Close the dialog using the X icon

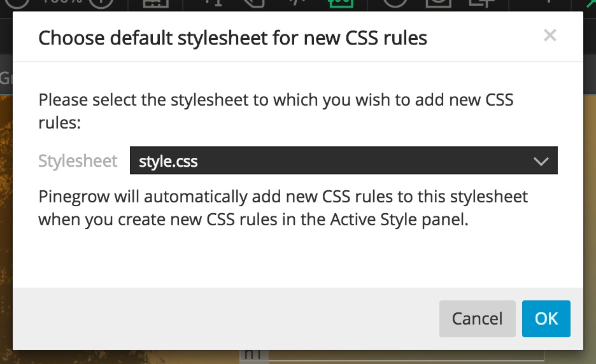(x=550, y=36)
